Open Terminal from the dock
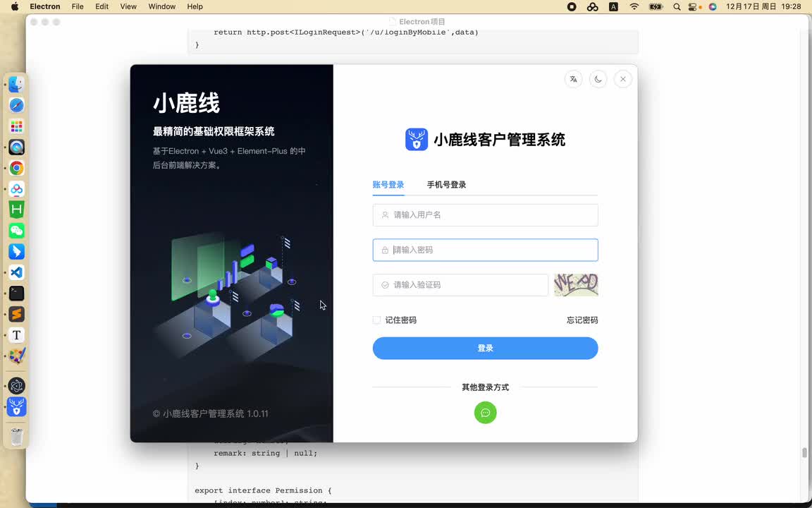This screenshot has height=508, width=812. [17, 294]
